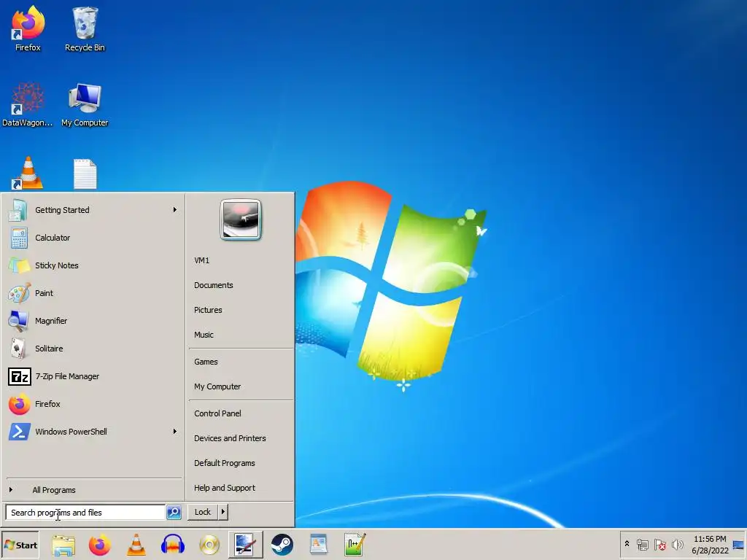Screen dimensions: 747x560
Task: Click the volume speaker tray icon
Action: (677, 544)
